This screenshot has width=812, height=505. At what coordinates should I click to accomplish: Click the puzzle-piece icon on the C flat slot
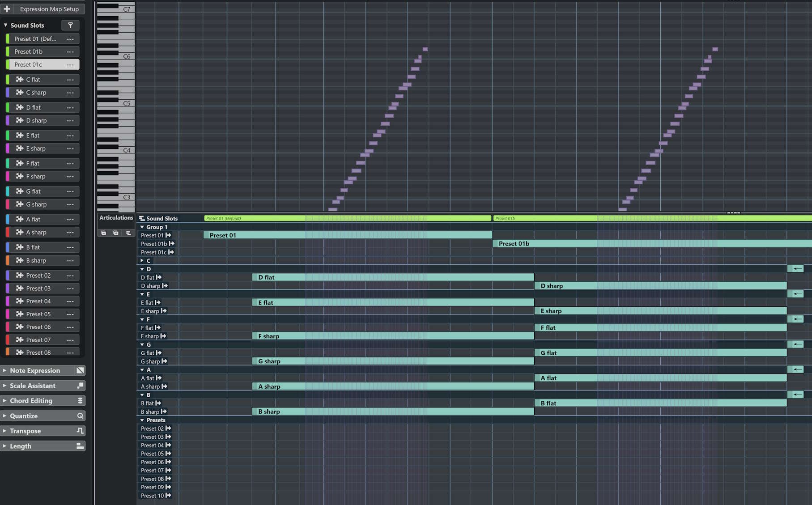coord(20,79)
